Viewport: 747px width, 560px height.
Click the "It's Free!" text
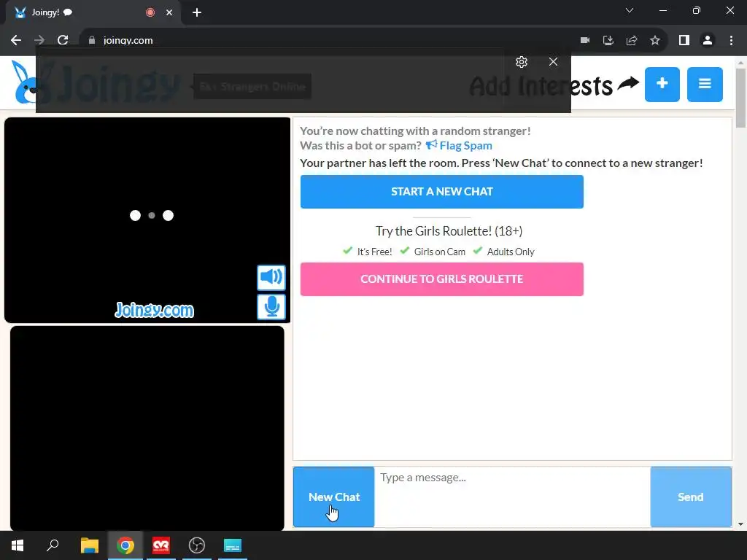coord(374,252)
